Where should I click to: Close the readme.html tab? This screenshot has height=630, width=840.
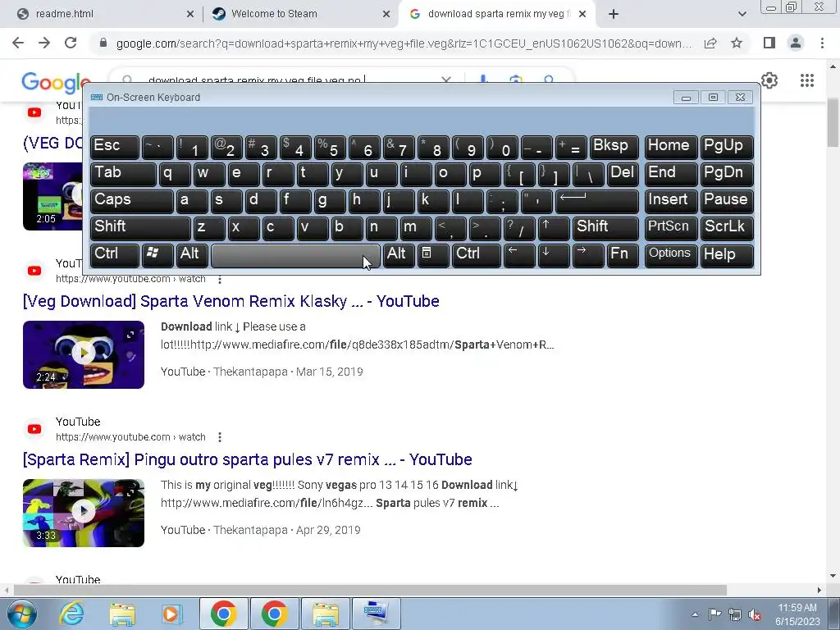(x=190, y=15)
